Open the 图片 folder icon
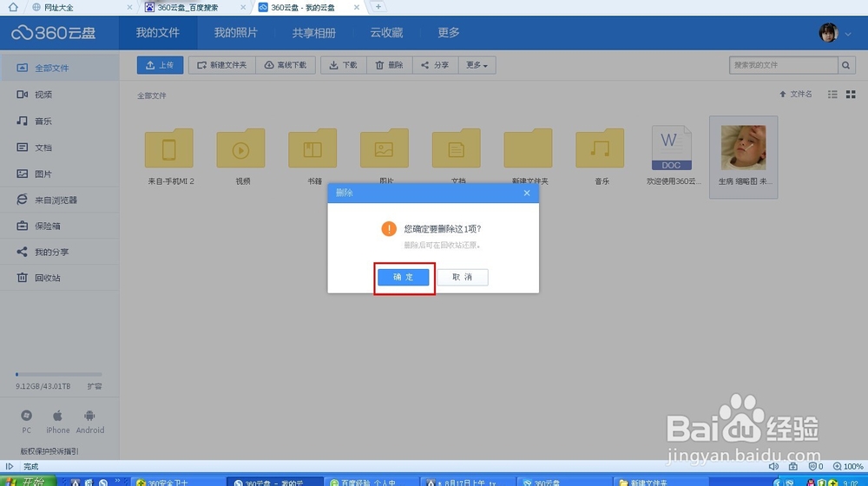This screenshot has width=868, height=486. click(x=385, y=148)
